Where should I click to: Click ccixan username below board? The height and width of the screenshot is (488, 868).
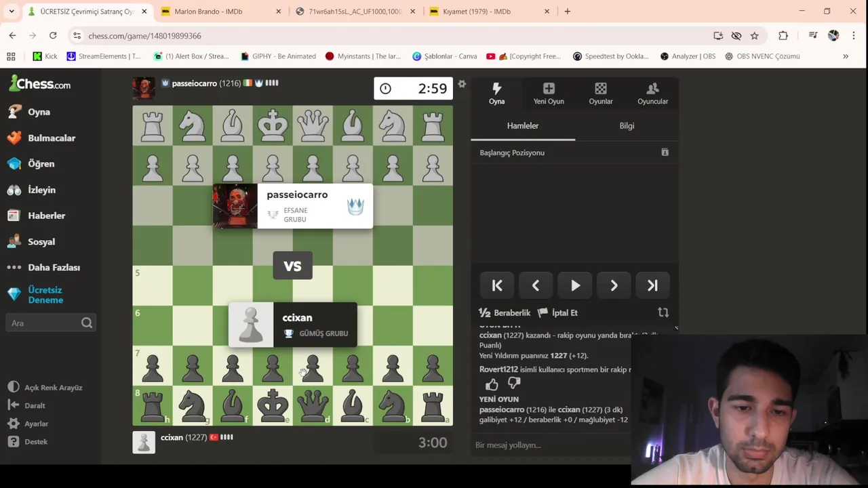172,438
